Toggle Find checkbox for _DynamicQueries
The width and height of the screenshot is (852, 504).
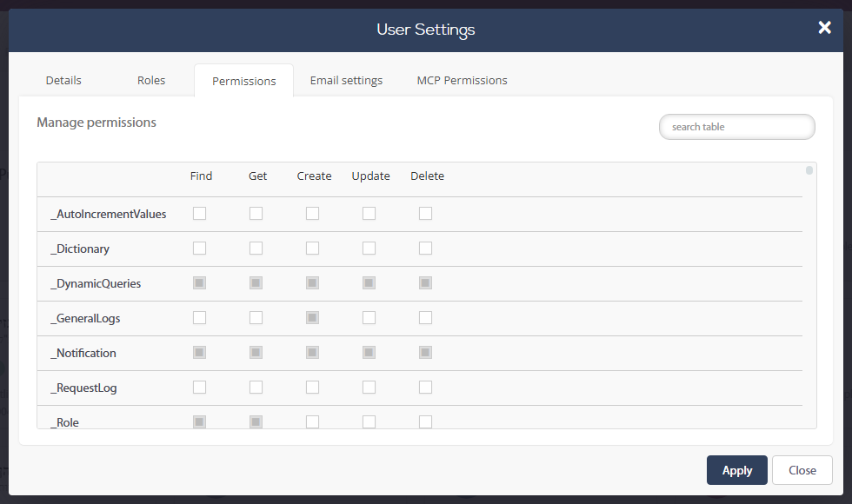[199, 283]
